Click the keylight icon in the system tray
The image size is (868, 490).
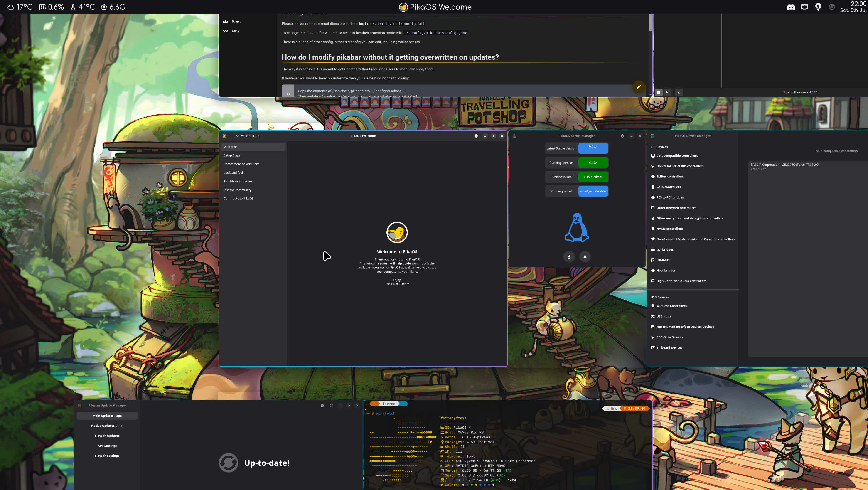pos(818,6)
